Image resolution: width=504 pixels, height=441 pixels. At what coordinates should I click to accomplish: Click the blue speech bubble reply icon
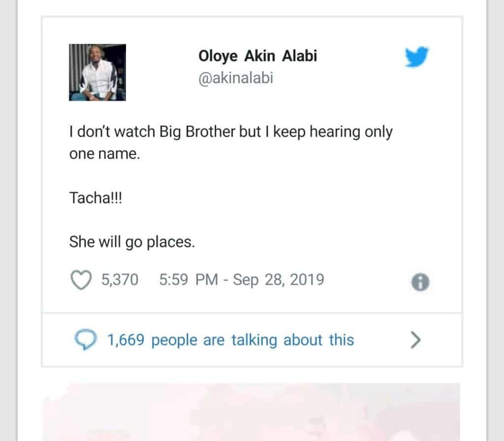click(86, 339)
